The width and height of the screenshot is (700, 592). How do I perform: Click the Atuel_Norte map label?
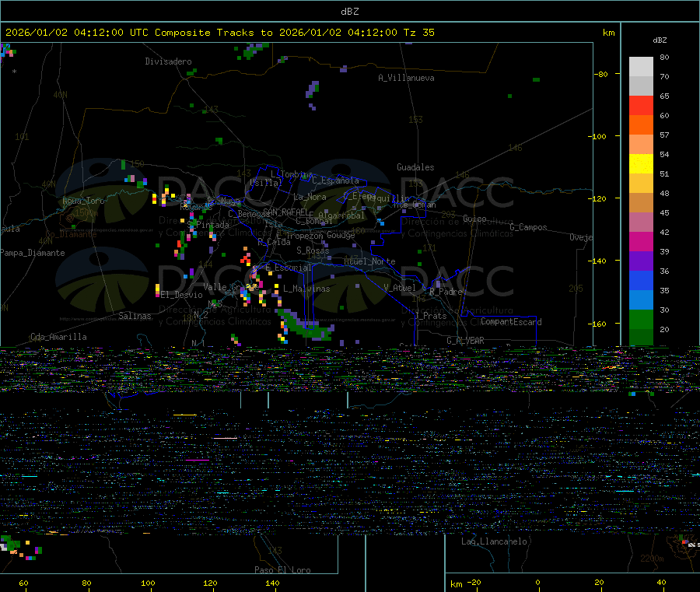click(369, 261)
